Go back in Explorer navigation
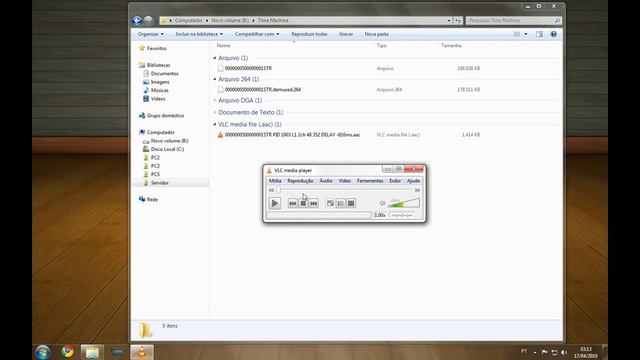 click(x=137, y=20)
